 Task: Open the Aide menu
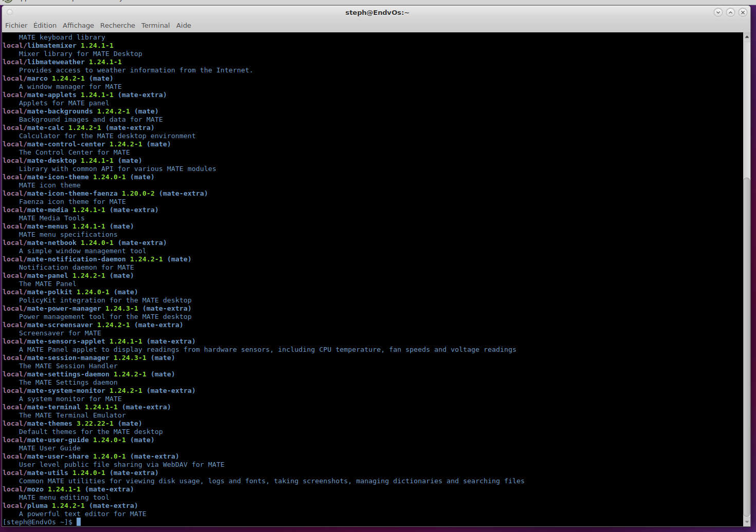click(x=183, y=25)
